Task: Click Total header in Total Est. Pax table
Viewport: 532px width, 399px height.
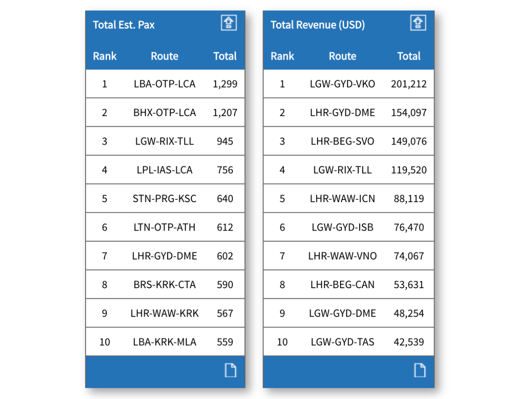Action: tap(225, 56)
